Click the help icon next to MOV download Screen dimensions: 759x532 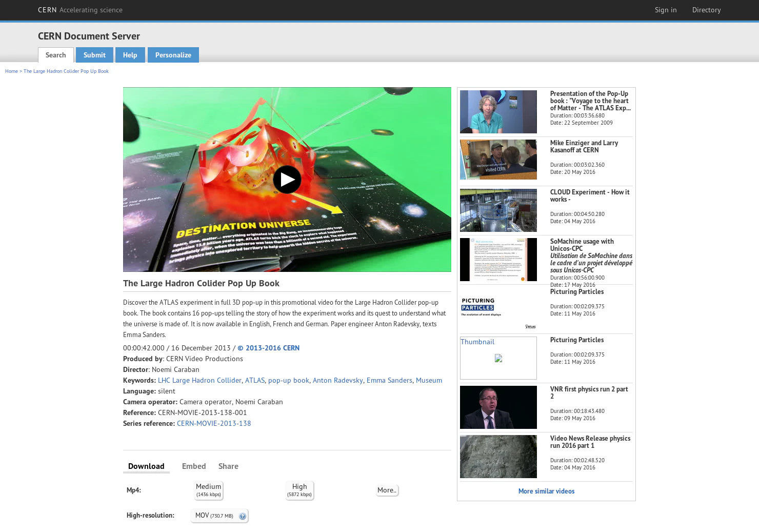[x=242, y=516]
